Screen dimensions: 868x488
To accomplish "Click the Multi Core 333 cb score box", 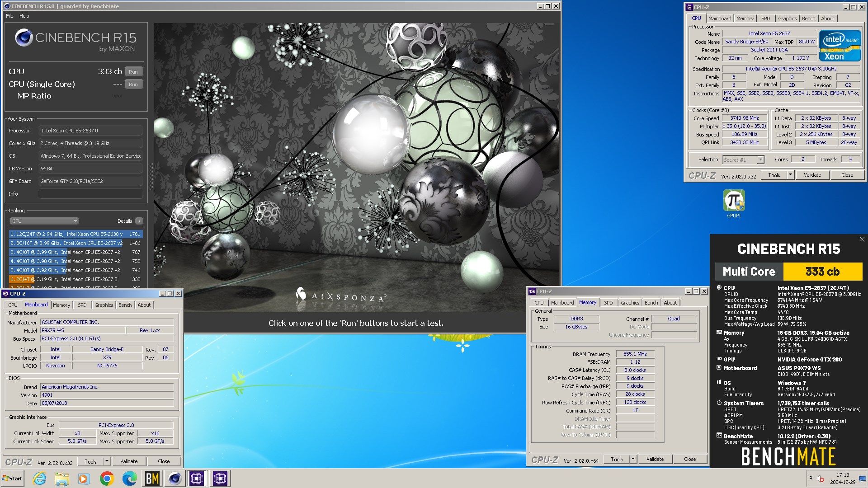I will [x=822, y=272].
